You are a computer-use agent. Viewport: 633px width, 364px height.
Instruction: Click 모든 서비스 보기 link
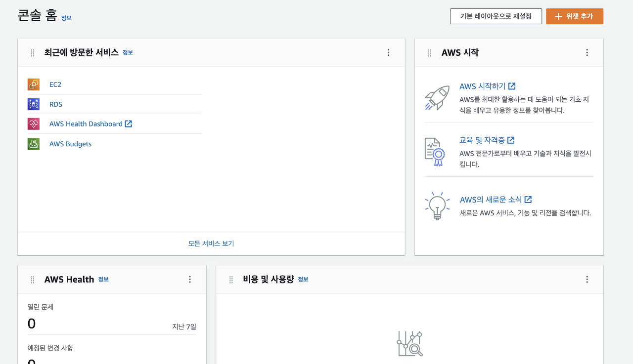coord(211,243)
